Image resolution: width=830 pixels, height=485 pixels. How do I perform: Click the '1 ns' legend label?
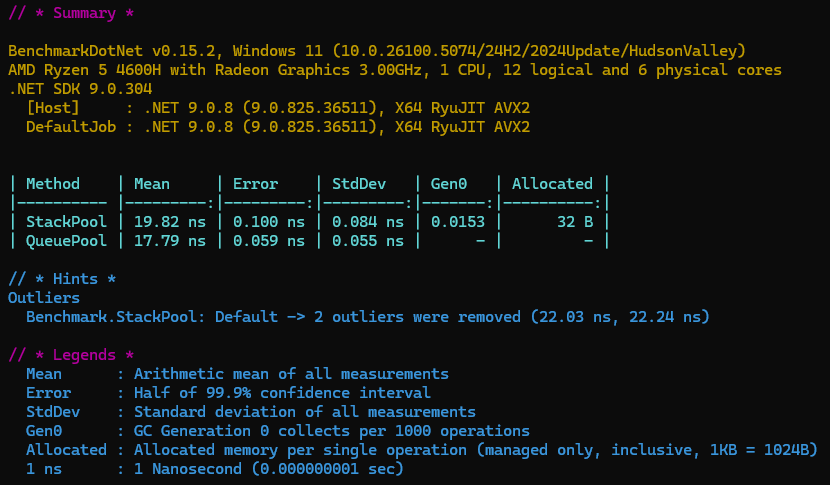point(44,469)
